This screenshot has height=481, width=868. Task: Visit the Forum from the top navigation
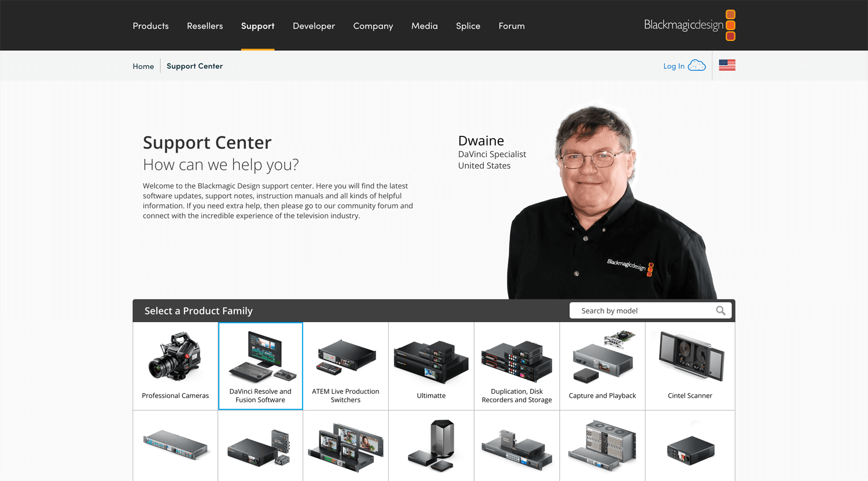(x=512, y=25)
